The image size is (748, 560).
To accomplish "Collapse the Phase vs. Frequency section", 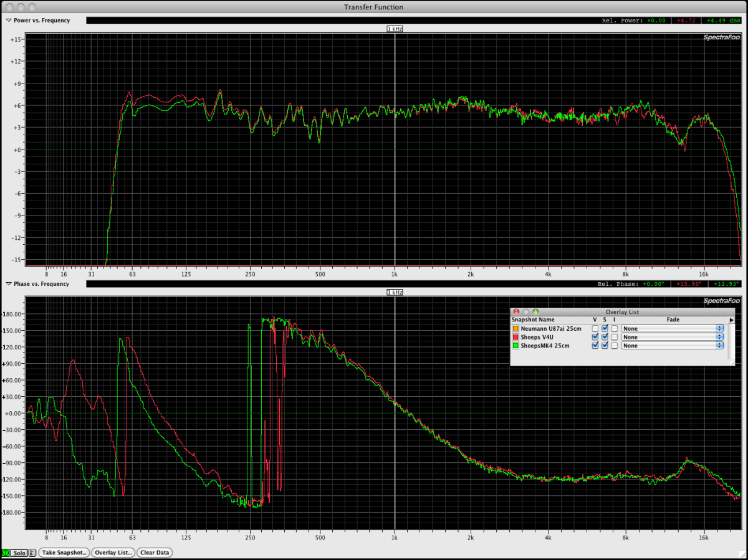I will [x=9, y=283].
